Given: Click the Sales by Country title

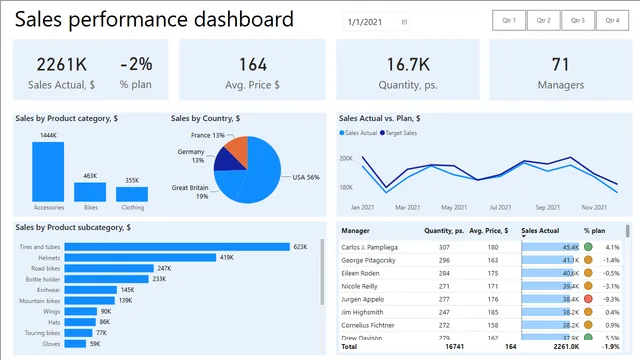Looking at the screenshot, I should 205,118.
